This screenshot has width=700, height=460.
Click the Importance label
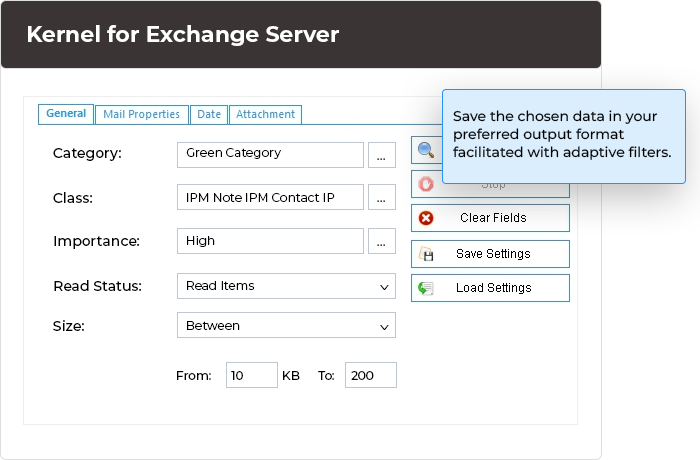coord(96,241)
